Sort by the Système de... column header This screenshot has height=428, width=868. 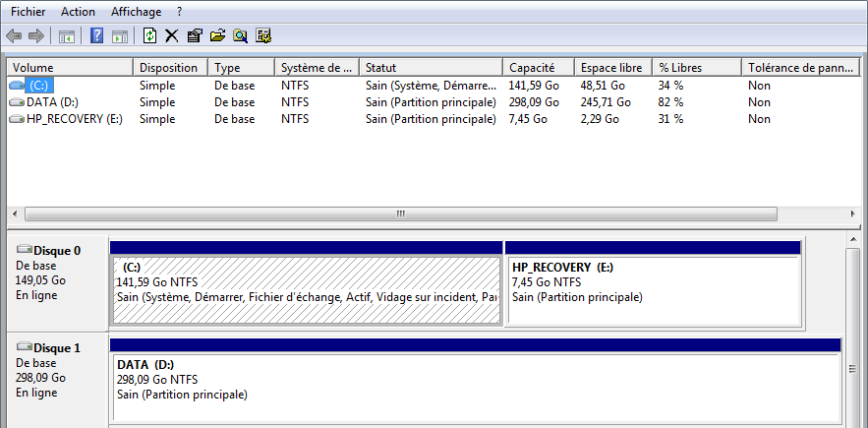(x=317, y=68)
